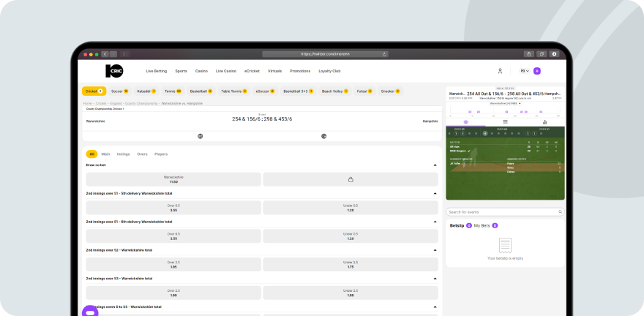
Task: Open browser tab overview icon
Action: point(542,54)
